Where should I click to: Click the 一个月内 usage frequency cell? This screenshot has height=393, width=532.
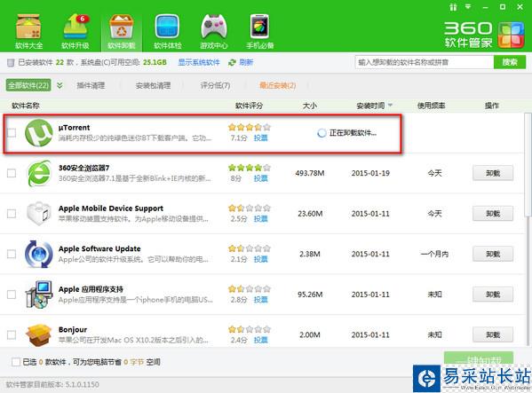click(x=434, y=254)
